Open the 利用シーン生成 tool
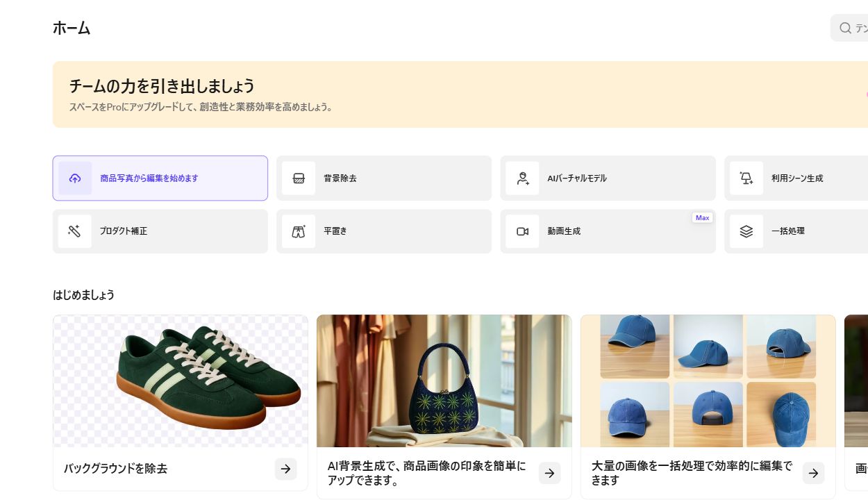The height and width of the screenshot is (500, 868). [x=796, y=178]
